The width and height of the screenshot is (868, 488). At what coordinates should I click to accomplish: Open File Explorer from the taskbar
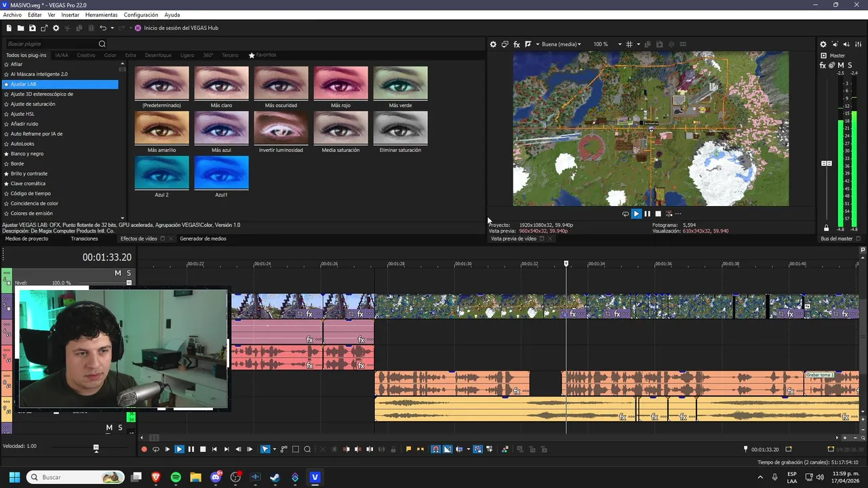tap(195, 477)
